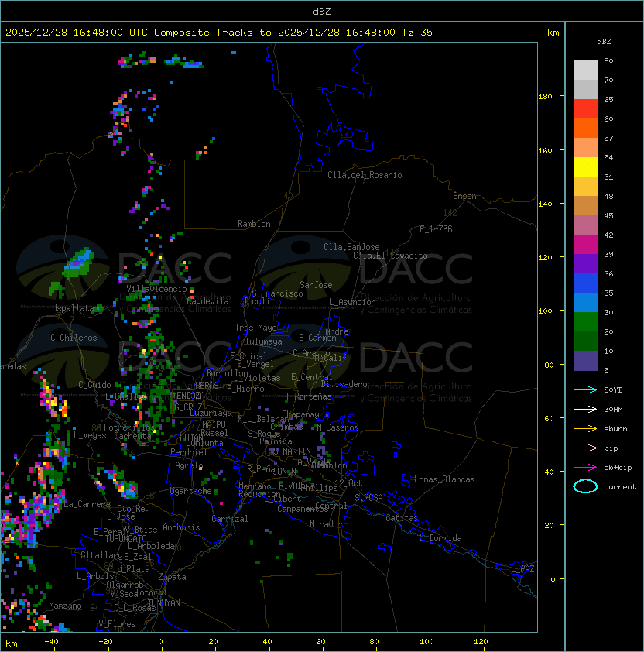Select the light gray swatch between 80 and 70
644x652 pixels.
[x=585, y=70]
